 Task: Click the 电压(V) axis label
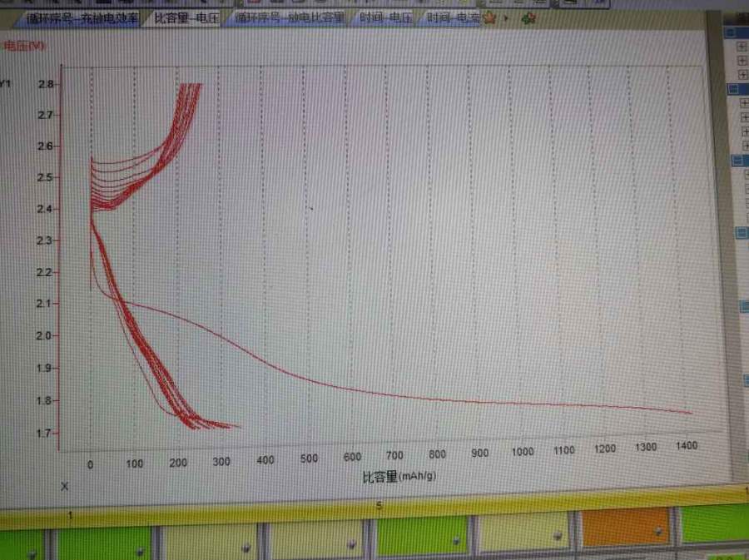click(25, 47)
